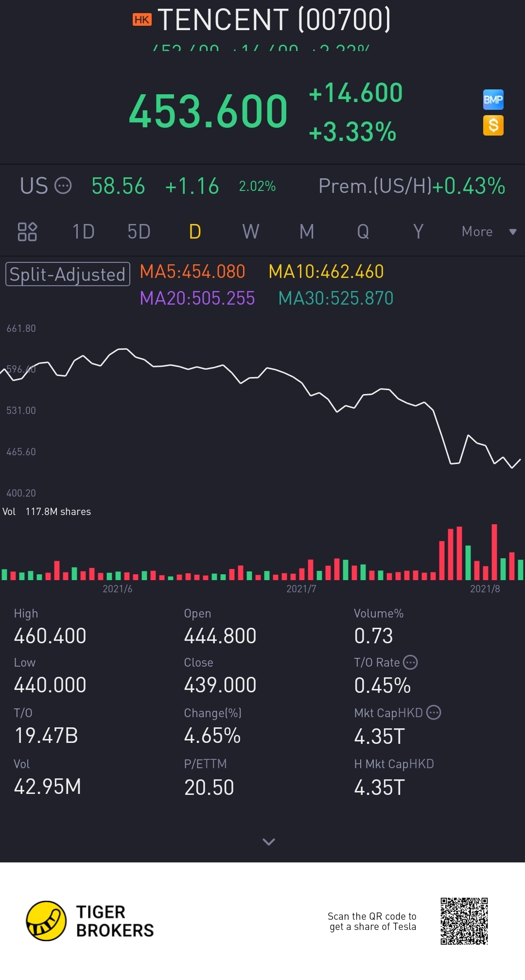Tap the current price 453.600
The image size is (525, 980).
click(209, 111)
